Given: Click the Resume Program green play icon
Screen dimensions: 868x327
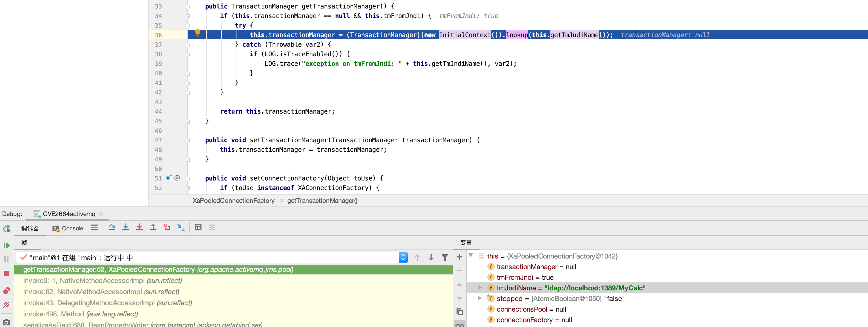Looking at the screenshot, I should 6,245.
